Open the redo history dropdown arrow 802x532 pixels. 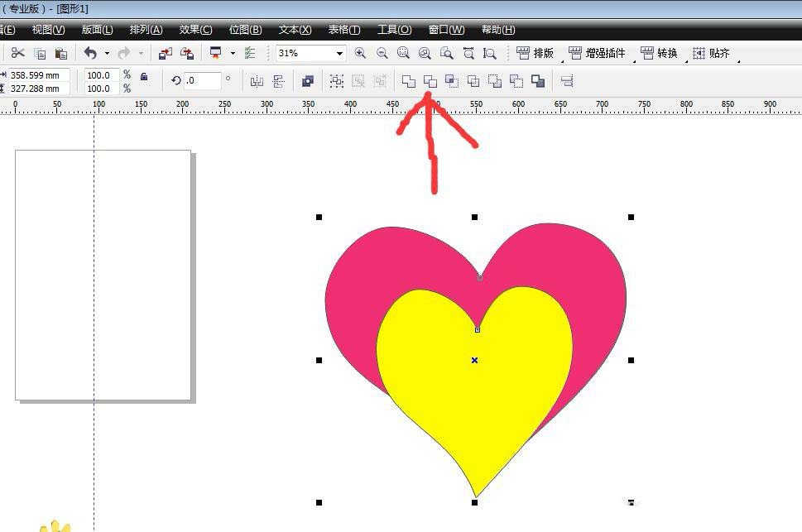pyautogui.click(x=141, y=53)
